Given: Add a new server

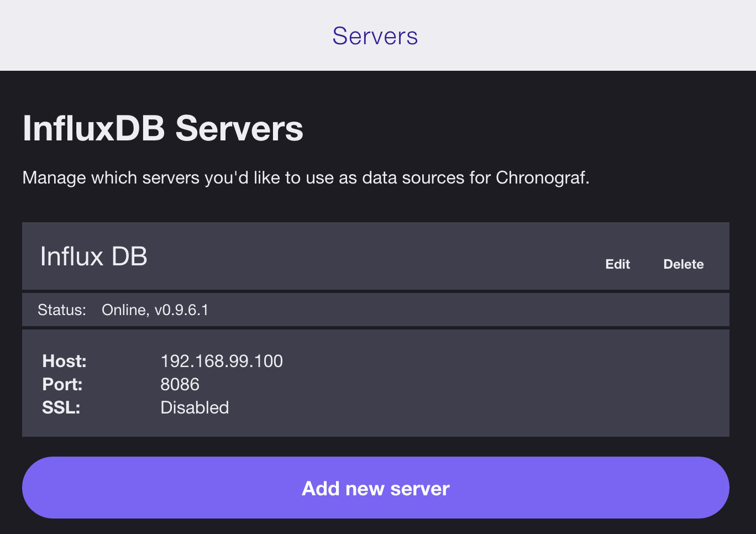Looking at the screenshot, I should pyautogui.click(x=376, y=488).
